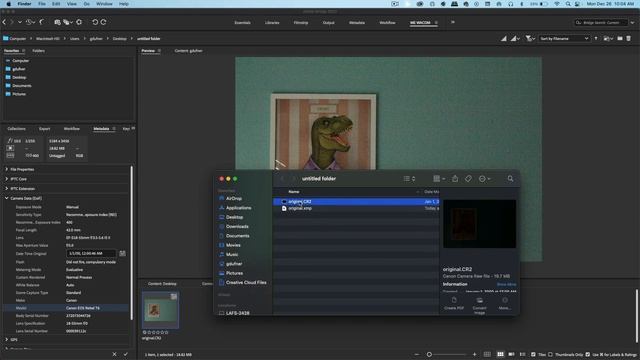
Task: Switch to thumbnails grid view
Action: click(500, 354)
